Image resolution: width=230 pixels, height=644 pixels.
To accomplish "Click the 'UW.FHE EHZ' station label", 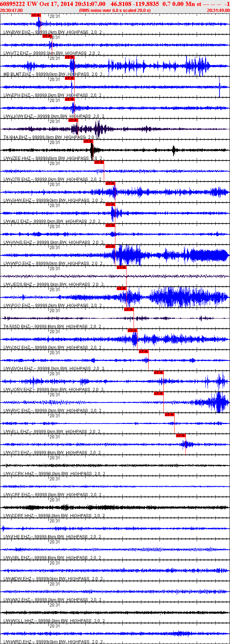I will click(x=16, y=537).
